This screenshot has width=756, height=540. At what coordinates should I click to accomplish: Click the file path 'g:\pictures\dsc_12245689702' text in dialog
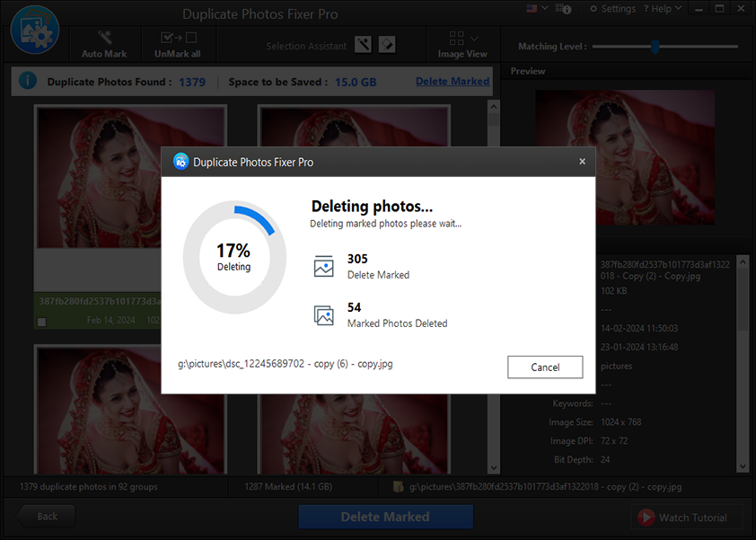[x=285, y=364]
